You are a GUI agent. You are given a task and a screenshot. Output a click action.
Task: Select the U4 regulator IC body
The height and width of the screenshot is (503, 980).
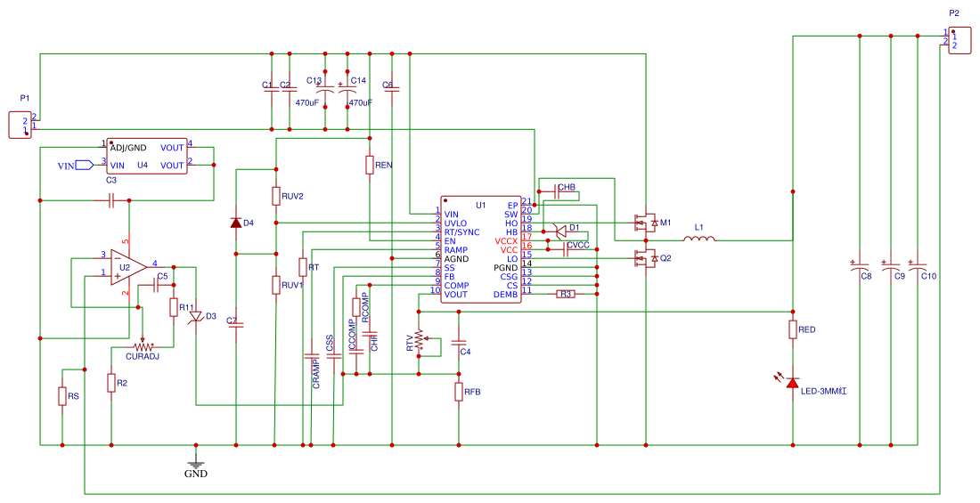(x=147, y=156)
